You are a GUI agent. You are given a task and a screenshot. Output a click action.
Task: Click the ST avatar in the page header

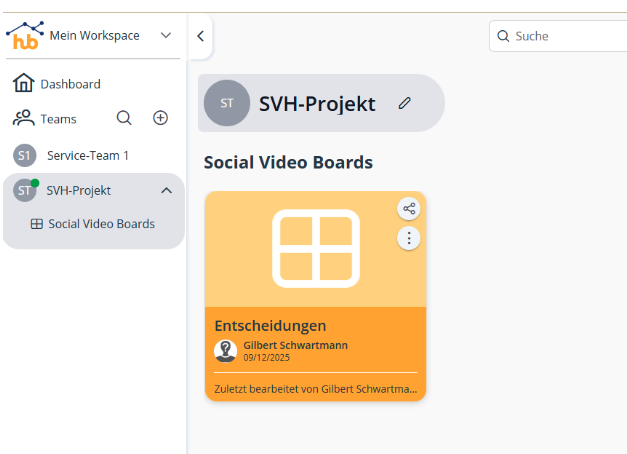[227, 103]
